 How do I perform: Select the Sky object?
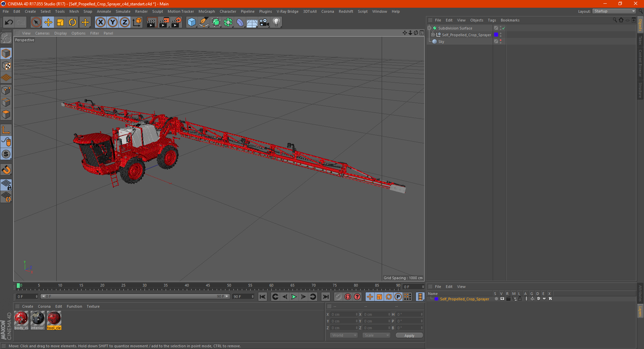point(441,42)
